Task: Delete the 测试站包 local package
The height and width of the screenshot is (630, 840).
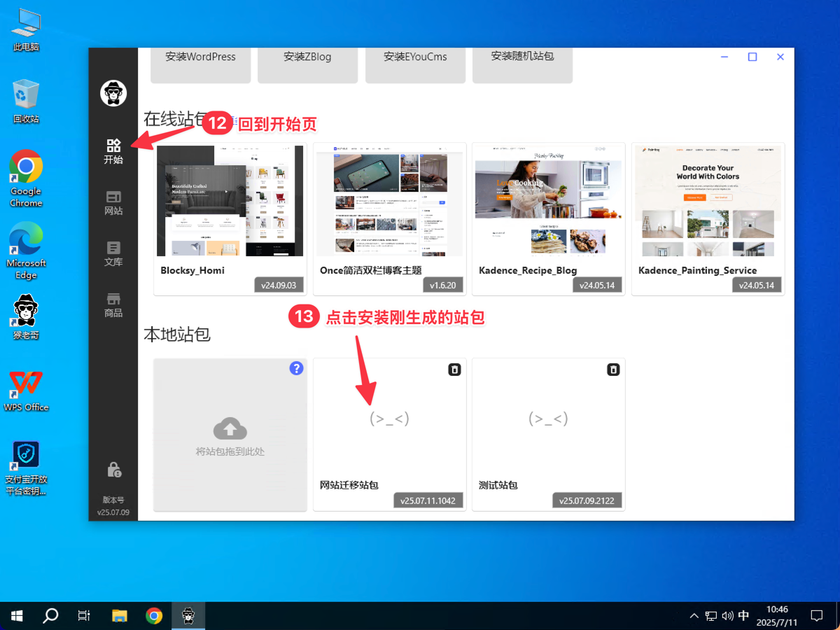Action: coord(613,370)
